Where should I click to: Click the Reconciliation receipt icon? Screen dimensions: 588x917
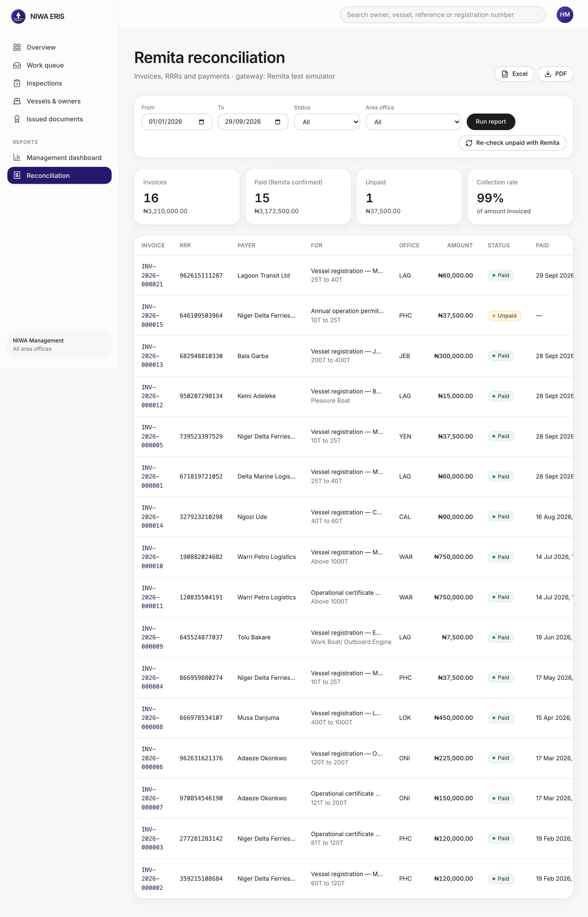[17, 175]
